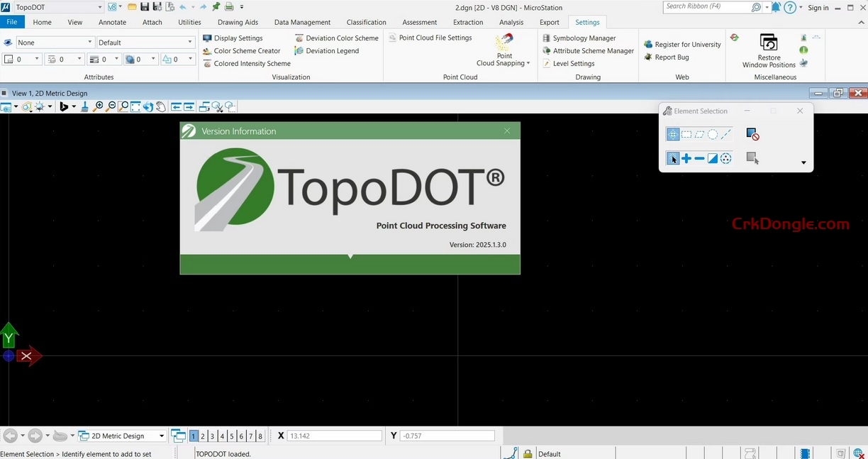The width and height of the screenshot is (868, 459).
Task: Select the line selection method
Action: pyautogui.click(x=725, y=133)
